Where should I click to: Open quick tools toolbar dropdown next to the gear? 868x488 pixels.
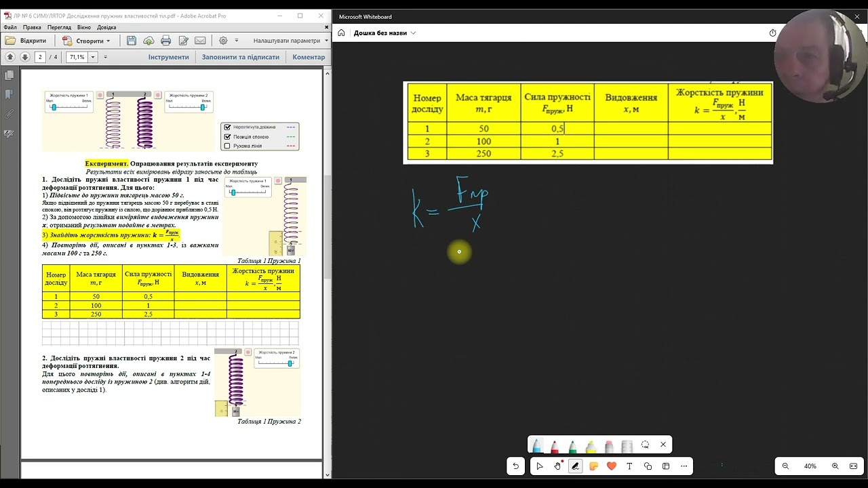(x=237, y=41)
